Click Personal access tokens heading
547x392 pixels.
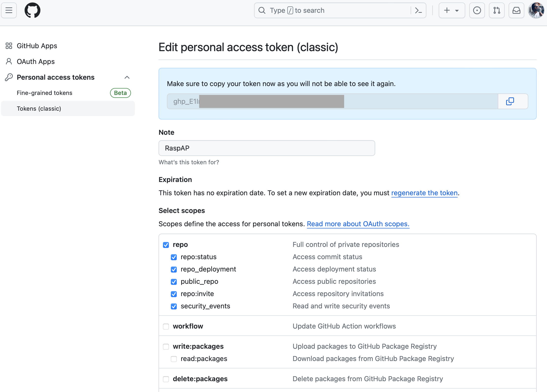pyautogui.click(x=56, y=77)
